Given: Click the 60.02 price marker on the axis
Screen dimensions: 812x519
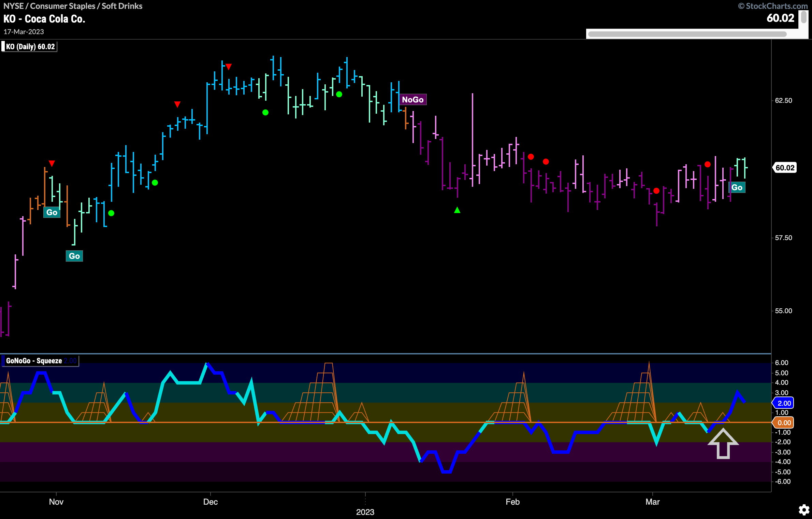Looking at the screenshot, I should (785, 168).
